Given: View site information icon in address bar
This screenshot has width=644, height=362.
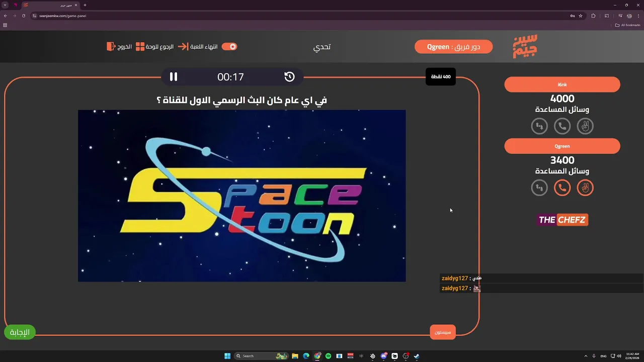Looking at the screenshot, I should tap(35, 16).
